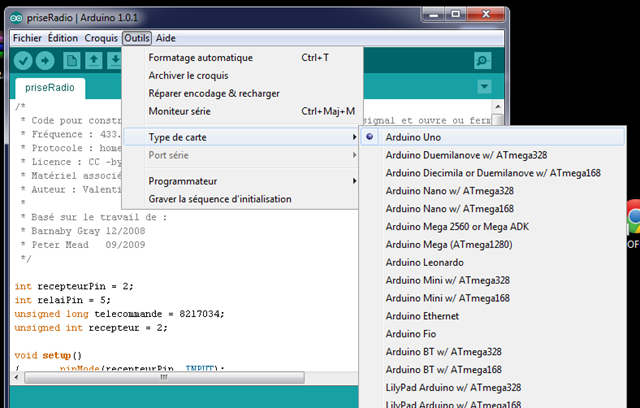Select the Arduino Uno board radio option
Image resolution: width=640 pixels, height=408 pixels.
[370, 137]
